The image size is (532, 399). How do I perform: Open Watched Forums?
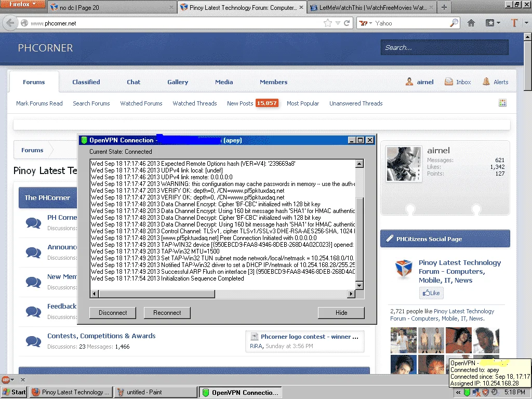[x=141, y=103]
